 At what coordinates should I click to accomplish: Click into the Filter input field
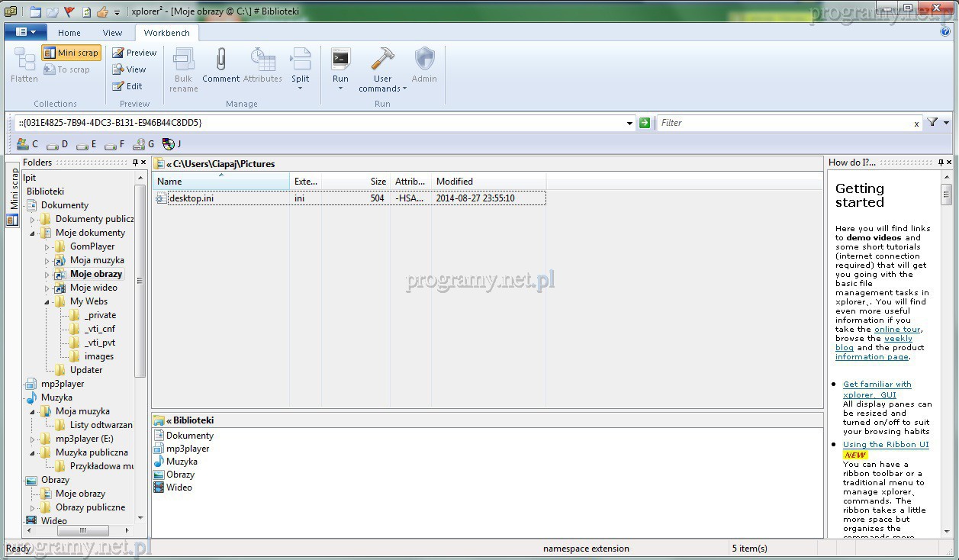pyautogui.click(x=786, y=123)
